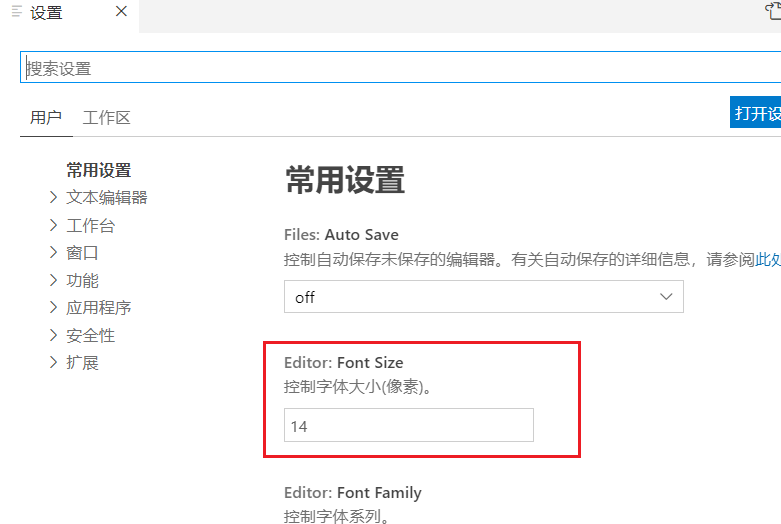
Task: Switch to the 工作区 settings tab
Action: [106, 117]
